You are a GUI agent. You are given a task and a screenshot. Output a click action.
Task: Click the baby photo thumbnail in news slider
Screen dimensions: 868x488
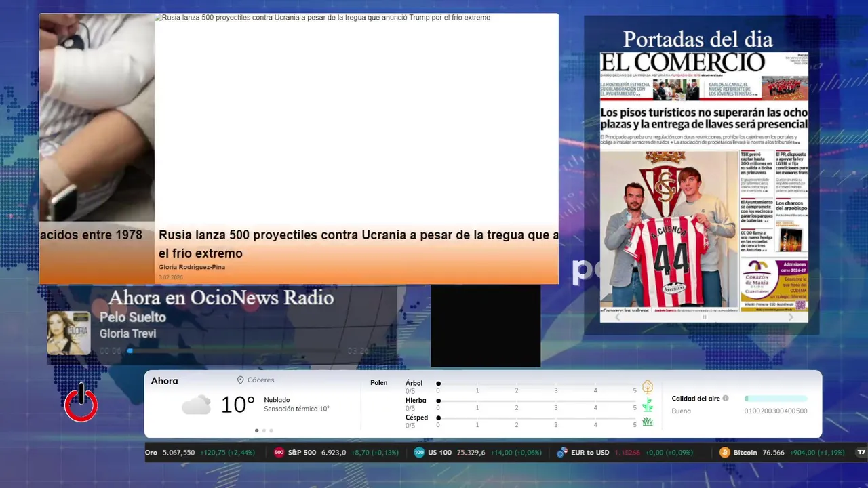96,118
